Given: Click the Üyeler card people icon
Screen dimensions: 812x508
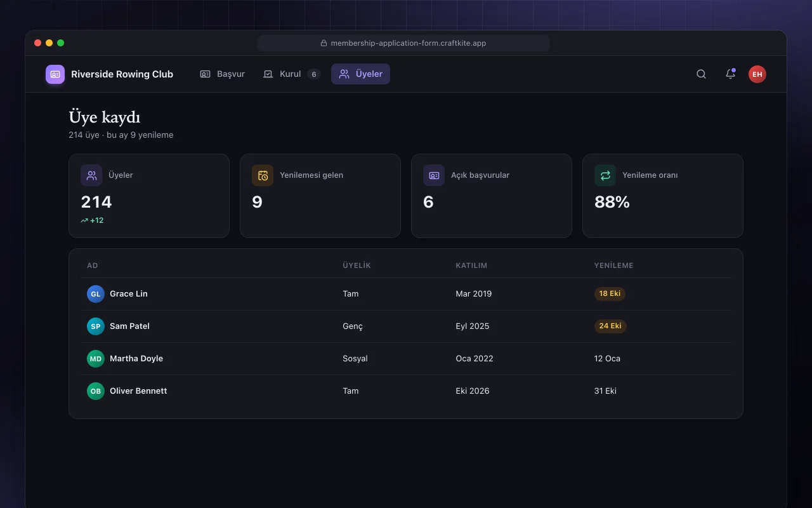Looking at the screenshot, I should coord(91,175).
